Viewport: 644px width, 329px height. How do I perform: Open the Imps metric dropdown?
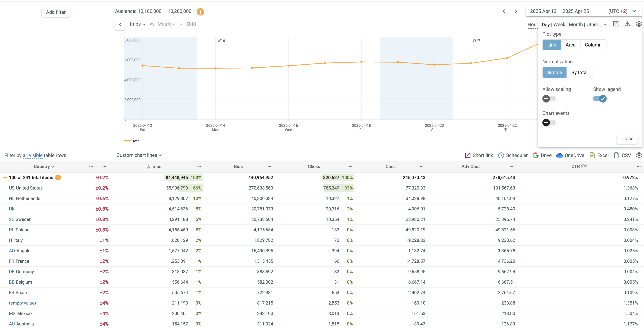click(137, 24)
